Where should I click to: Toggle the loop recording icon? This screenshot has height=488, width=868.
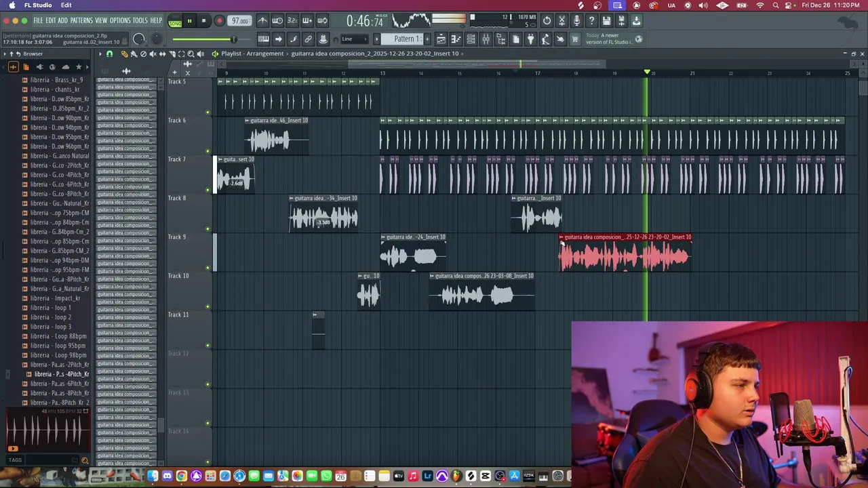(322, 20)
